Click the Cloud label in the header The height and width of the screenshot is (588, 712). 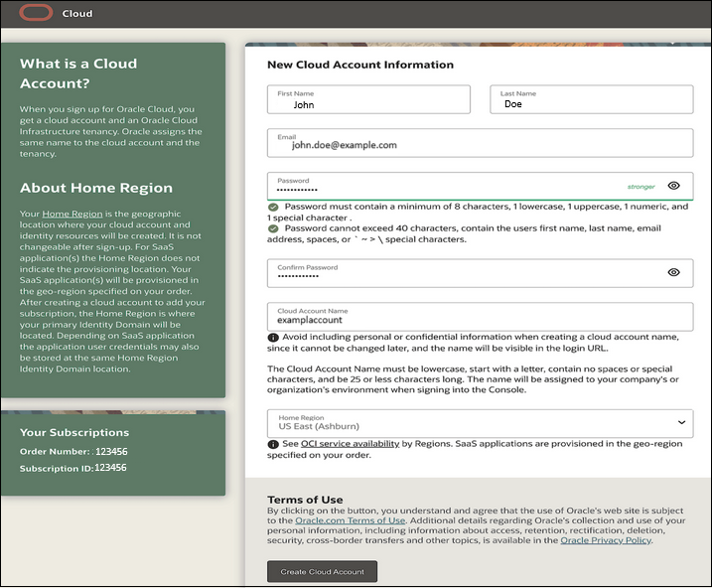coord(77,14)
